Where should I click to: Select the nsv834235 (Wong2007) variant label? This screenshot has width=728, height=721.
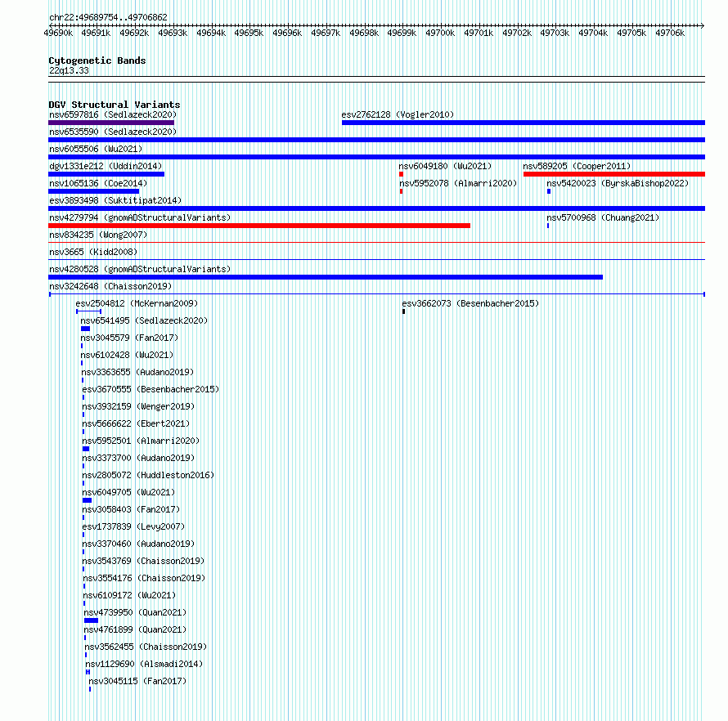[x=98, y=235]
